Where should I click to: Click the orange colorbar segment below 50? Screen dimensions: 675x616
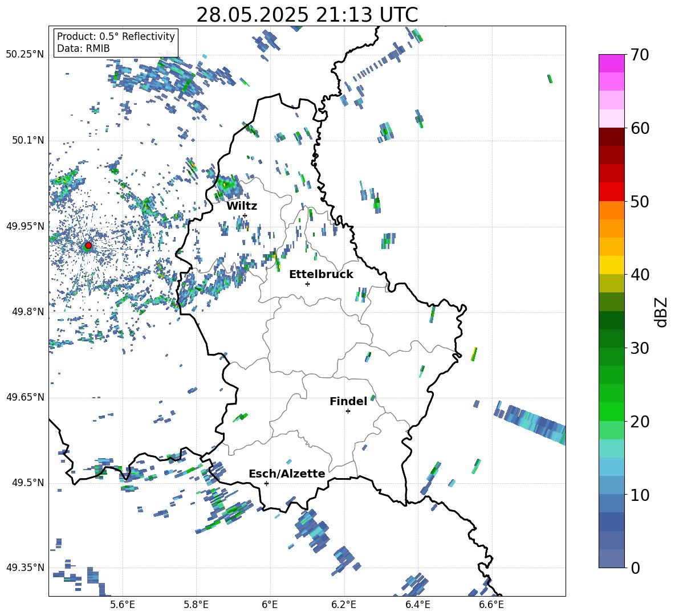[x=611, y=210]
